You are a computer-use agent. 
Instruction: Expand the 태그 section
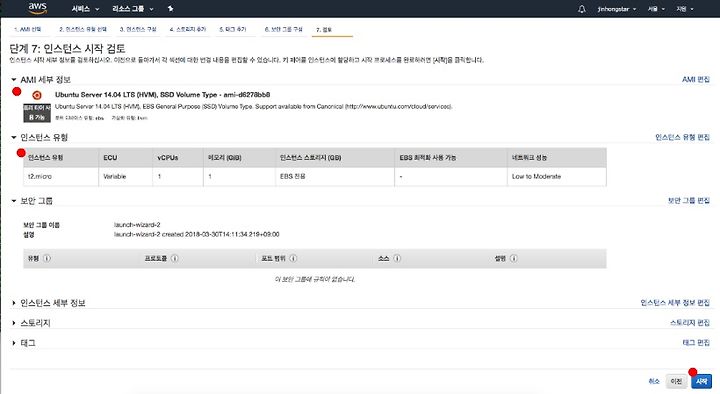[14, 343]
